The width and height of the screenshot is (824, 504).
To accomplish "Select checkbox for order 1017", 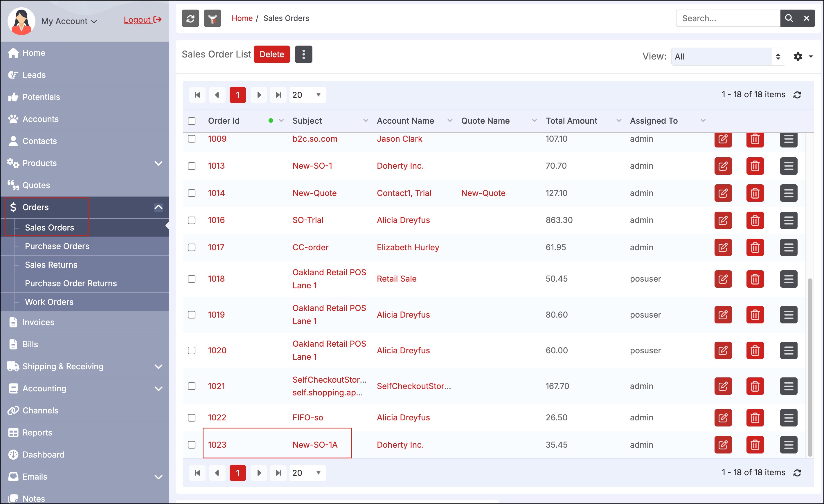I will (x=192, y=247).
